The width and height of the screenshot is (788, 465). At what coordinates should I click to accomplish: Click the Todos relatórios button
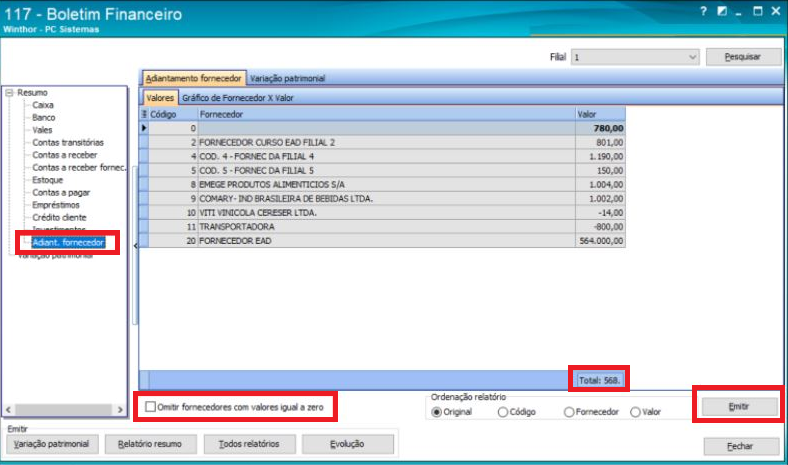click(x=249, y=444)
